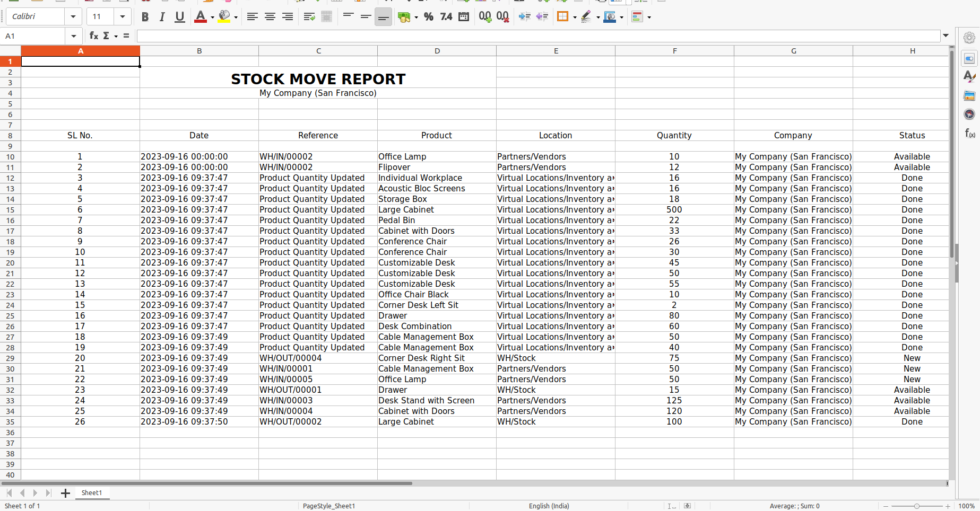Apply the yellow background highlight color
Image resolution: width=980 pixels, height=511 pixels.
pos(224,17)
